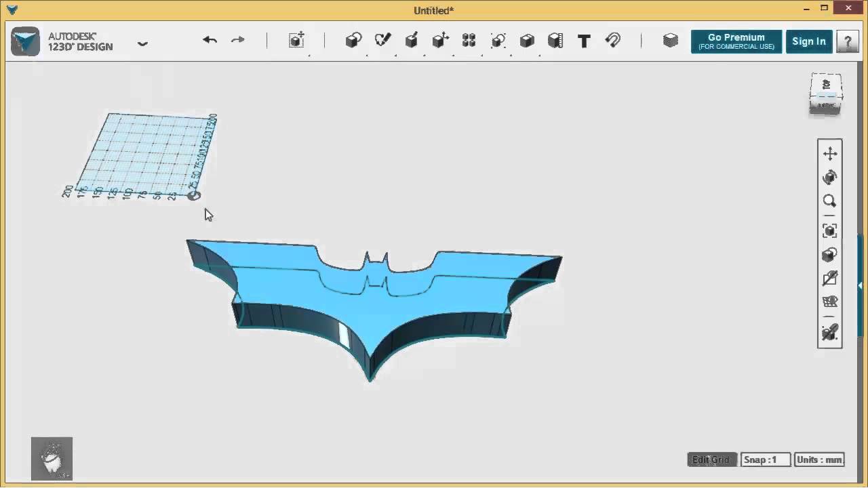The image size is (868, 488).
Task: Click the Edit Grid button
Action: coord(711,460)
